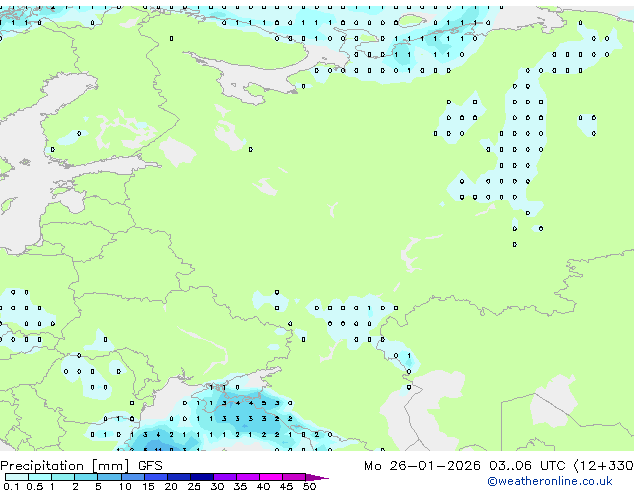Click the '0.5' legend scale label
The height and width of the screenshot is (490, 634).
coord(35,486)
